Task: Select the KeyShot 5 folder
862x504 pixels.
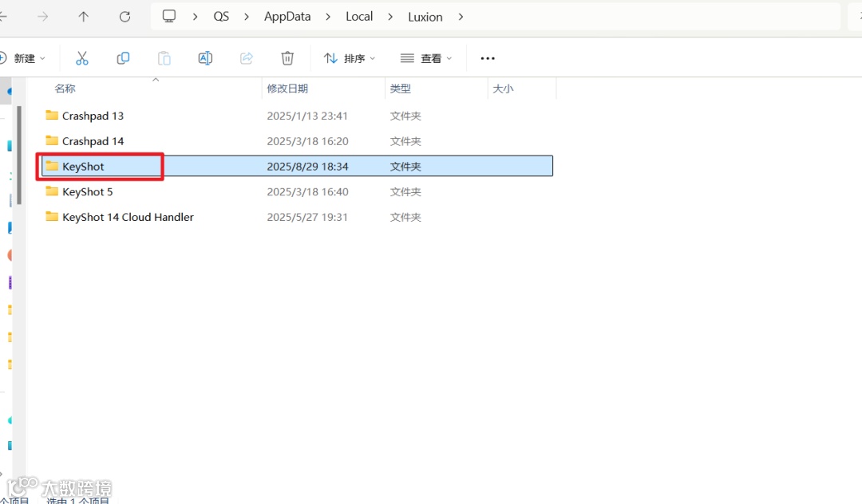Action: coord(88,191)
